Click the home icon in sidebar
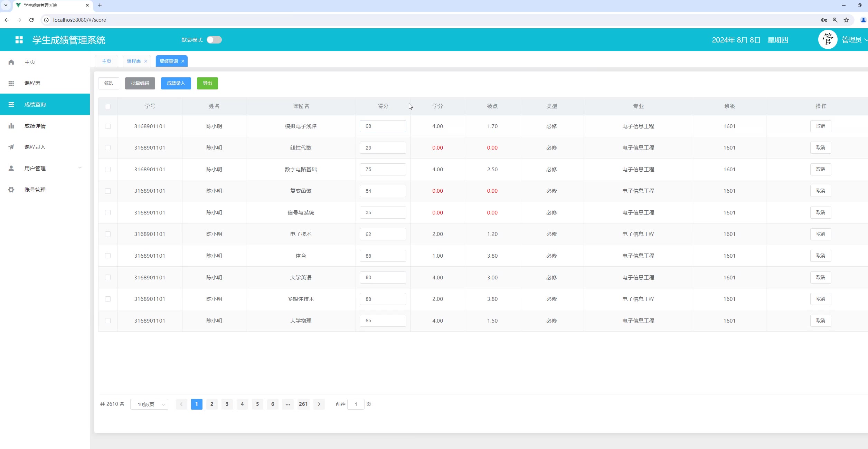Screen dimensions: 868x449 coord(11,62)
